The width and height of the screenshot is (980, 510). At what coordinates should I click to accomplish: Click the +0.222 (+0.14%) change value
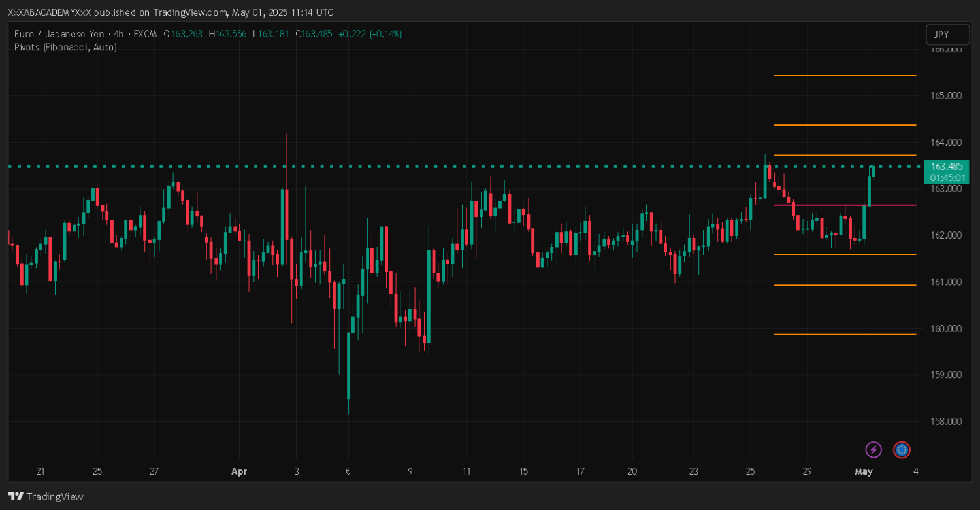370,34
